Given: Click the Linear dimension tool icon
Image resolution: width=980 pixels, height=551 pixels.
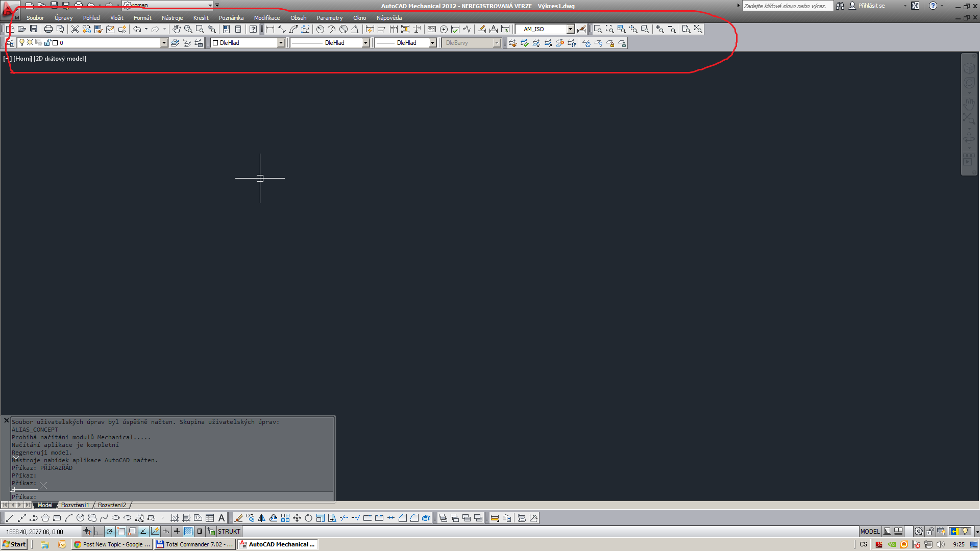Looking at the screenshot, I should pyautogui.click(x=270, y=29).
